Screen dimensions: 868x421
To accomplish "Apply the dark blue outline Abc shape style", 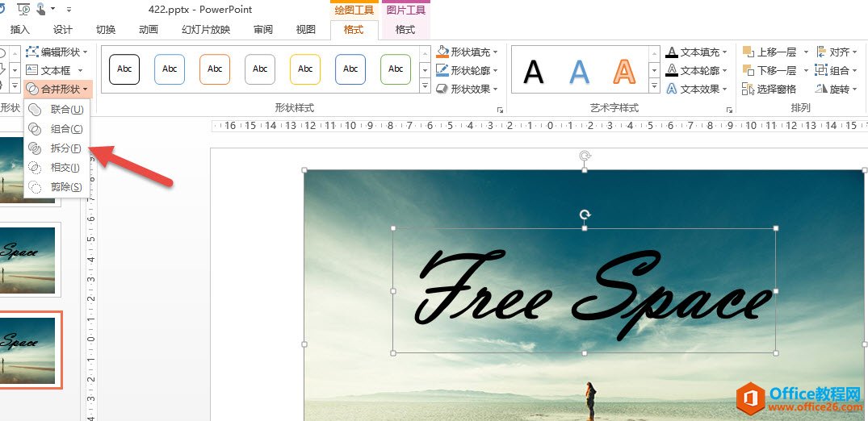I will [x=350, y=69].
